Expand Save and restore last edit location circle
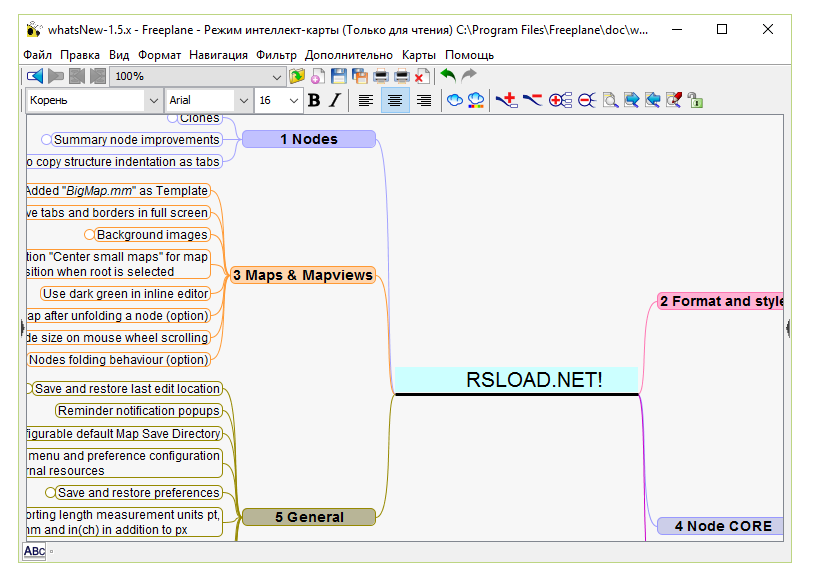813x584 pixels. [30, 389]
